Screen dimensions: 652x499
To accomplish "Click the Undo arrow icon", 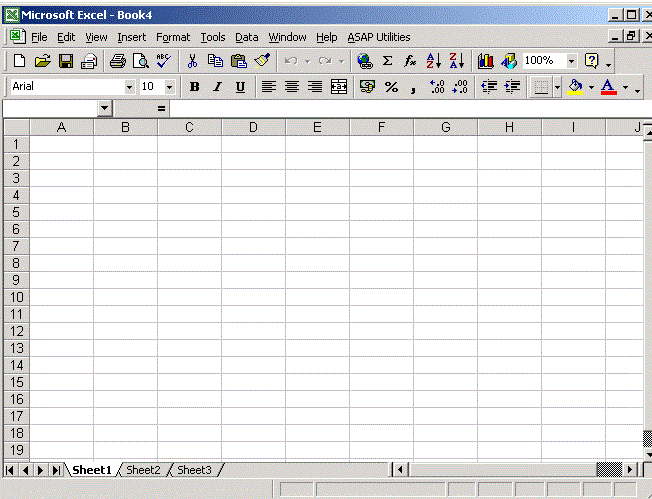I will 291,61.
